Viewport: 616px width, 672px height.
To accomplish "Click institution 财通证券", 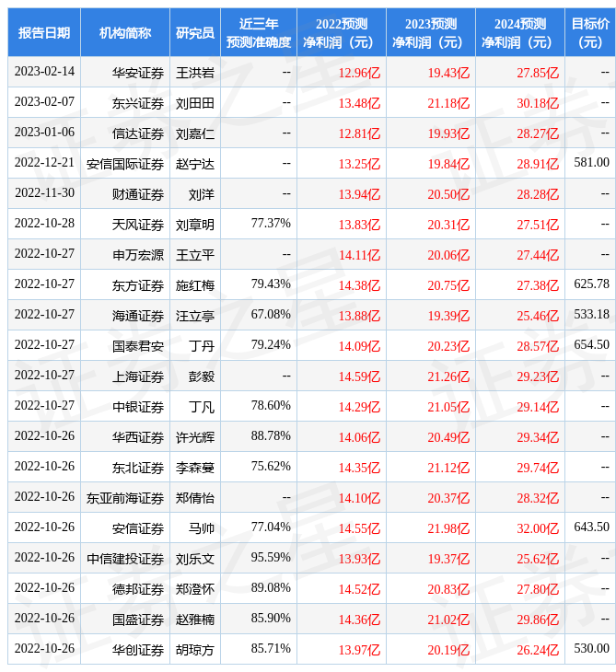I will pos(138,194).
